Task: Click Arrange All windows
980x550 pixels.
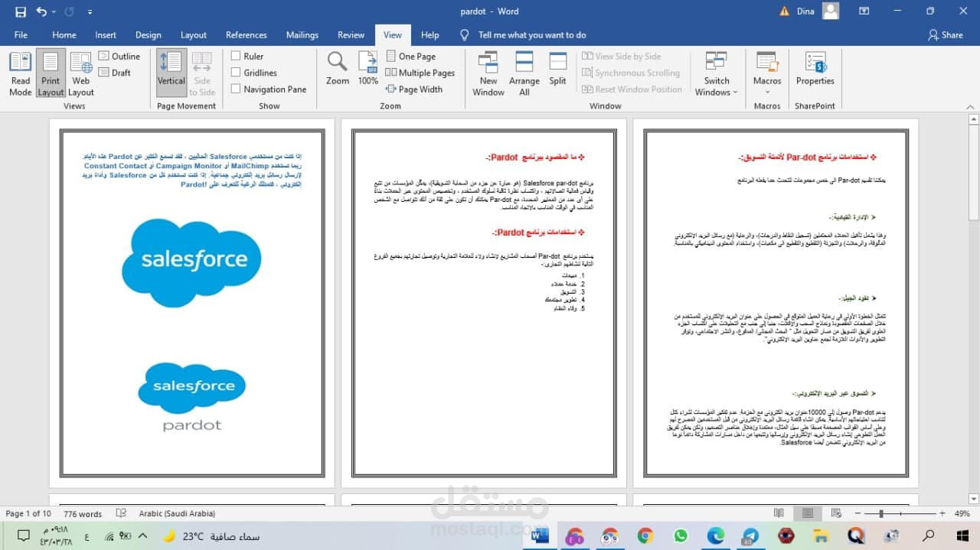Action: click(x=524, y=74)
